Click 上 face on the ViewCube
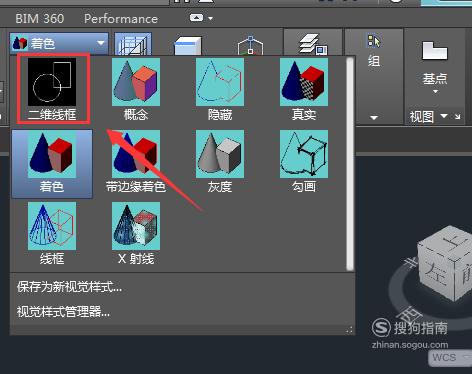 click(x=453, y=242)
